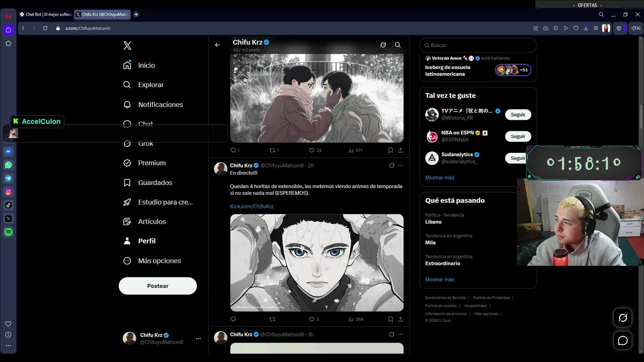644x362 pixels.
Task: Click Mostrar más under Tal vez te guste
Action: [x=440, y=177]
